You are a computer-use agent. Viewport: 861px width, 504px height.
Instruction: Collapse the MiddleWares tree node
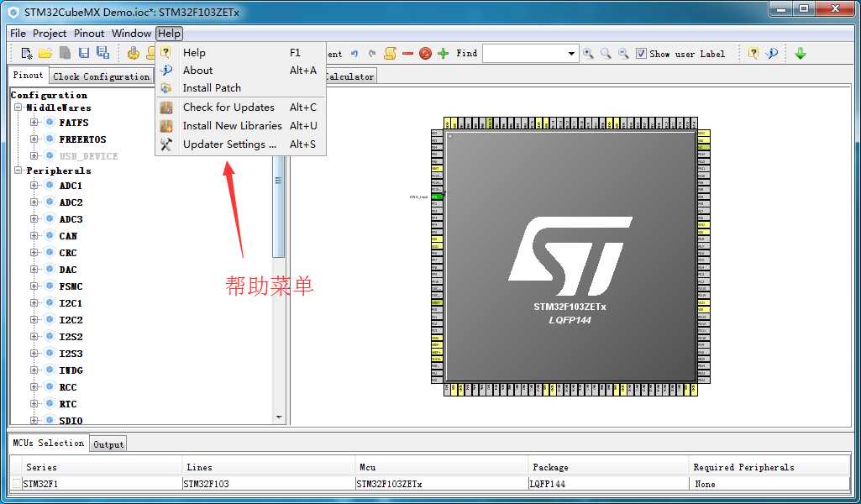coord(18,108)
